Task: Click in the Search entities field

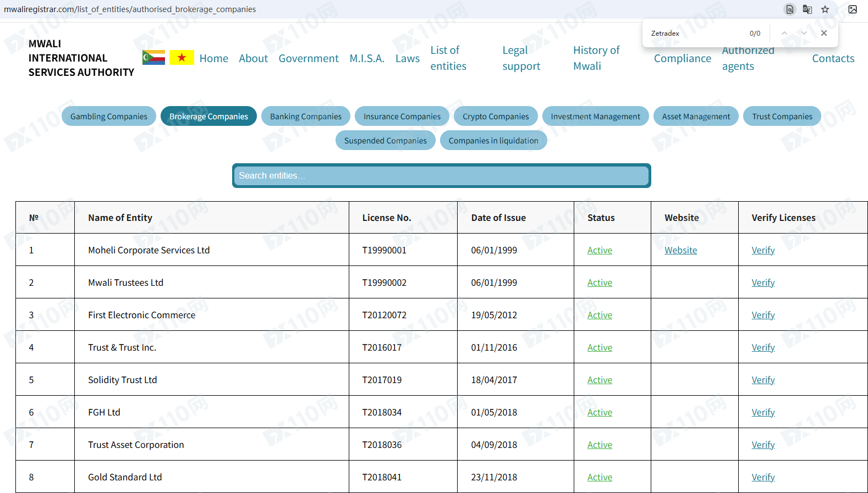Action: pyautogui.click(x=441, y=175)
